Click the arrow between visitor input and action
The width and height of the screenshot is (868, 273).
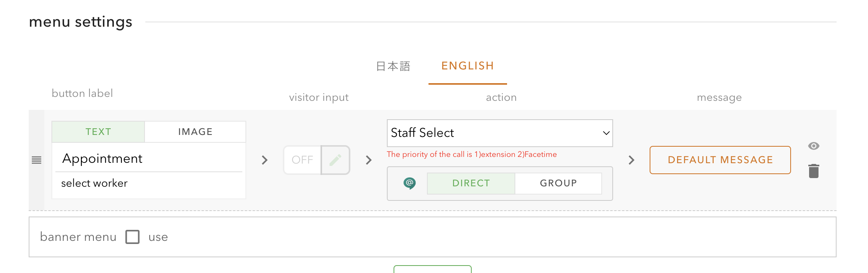(x=368, y=160)
